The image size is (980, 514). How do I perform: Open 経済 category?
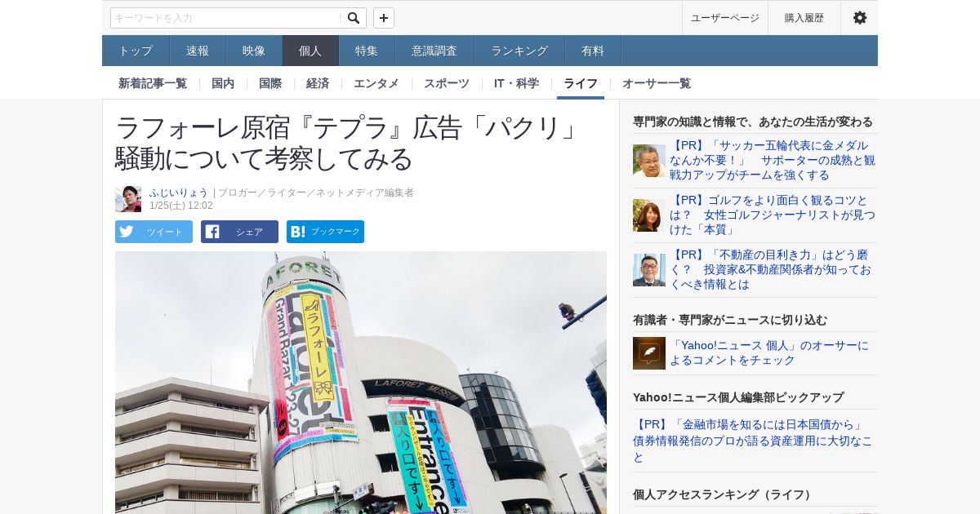[x=318, y=83]
